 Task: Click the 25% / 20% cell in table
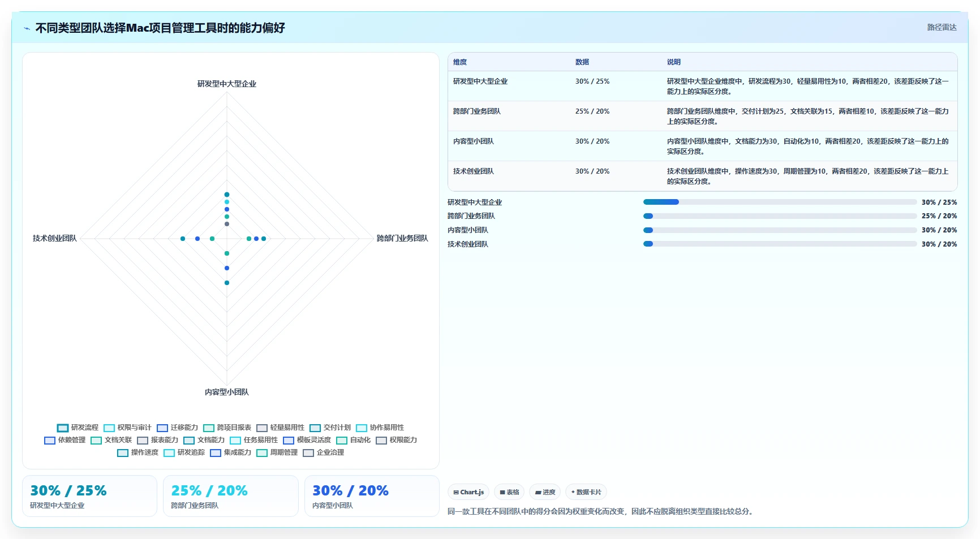coord(592,111)
